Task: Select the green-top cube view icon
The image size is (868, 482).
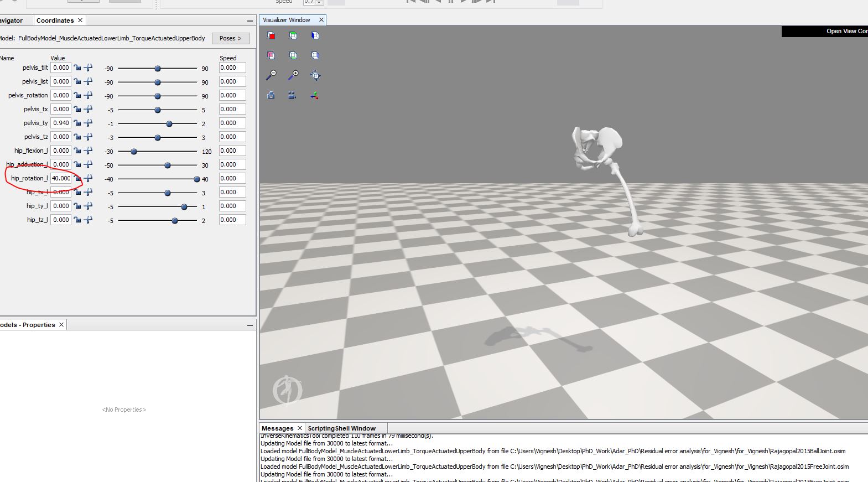Action: 293,35
